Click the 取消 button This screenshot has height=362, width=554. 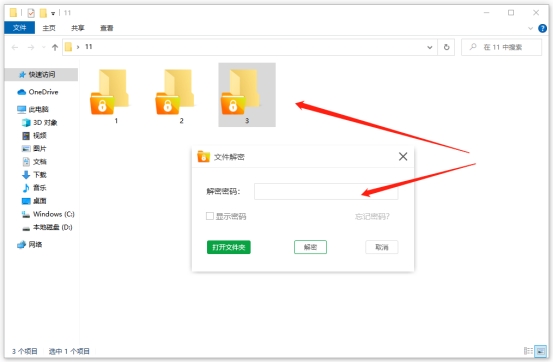point(382,247)
